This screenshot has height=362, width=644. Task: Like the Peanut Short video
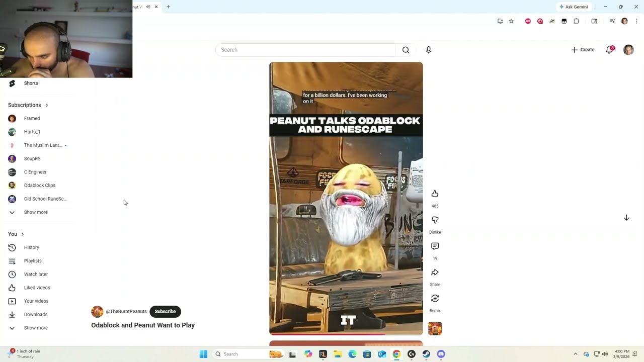[x=435, y=194]
